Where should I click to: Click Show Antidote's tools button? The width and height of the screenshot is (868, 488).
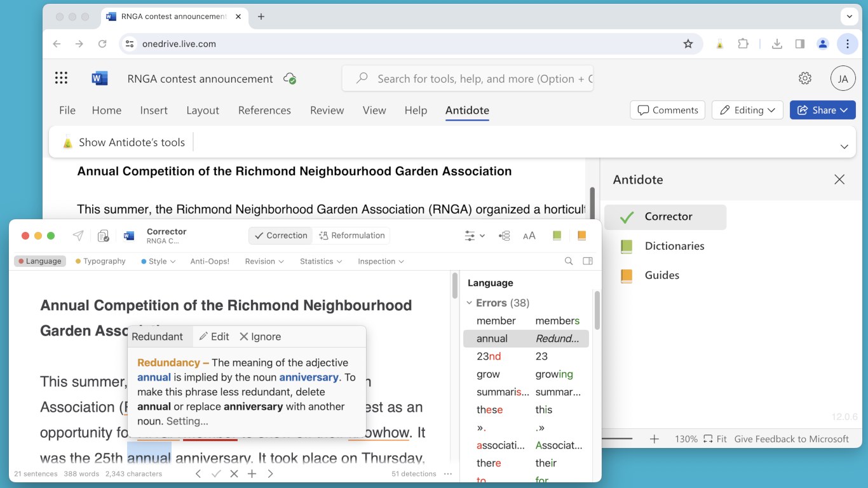coord(124,142)
